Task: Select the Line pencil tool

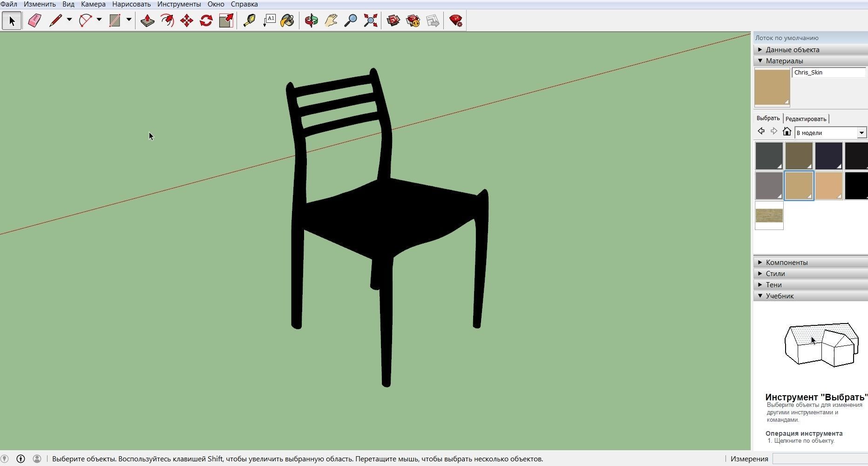Action: tap(55, 20)
